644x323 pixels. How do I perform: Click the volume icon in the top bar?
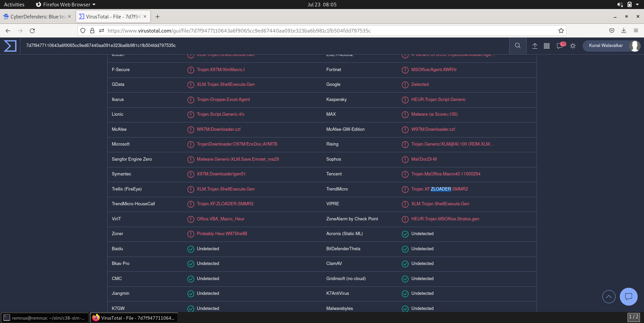(x=620, y=4)
